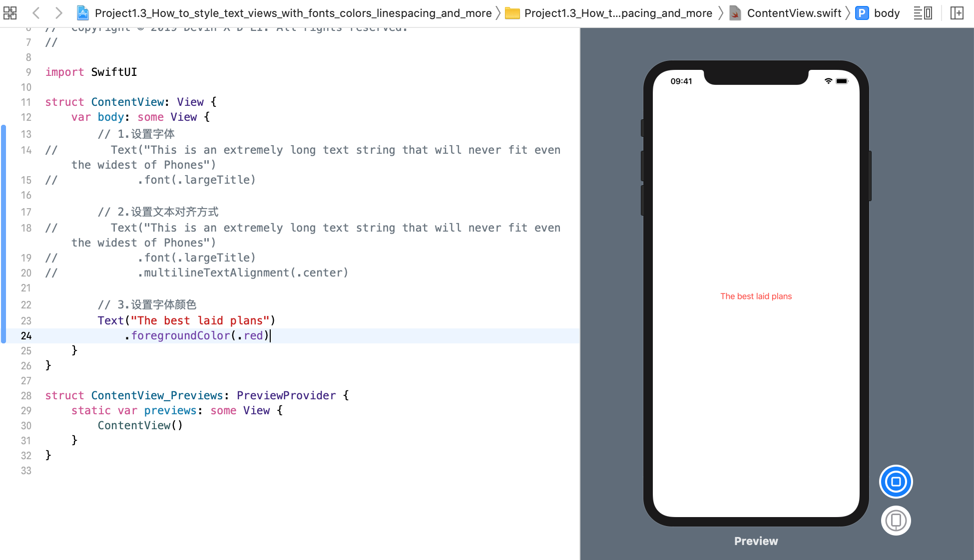This screenshot has width=974, height=560.
Task: Click line number 24 in the gutter
Action: [x=26, y=336]
